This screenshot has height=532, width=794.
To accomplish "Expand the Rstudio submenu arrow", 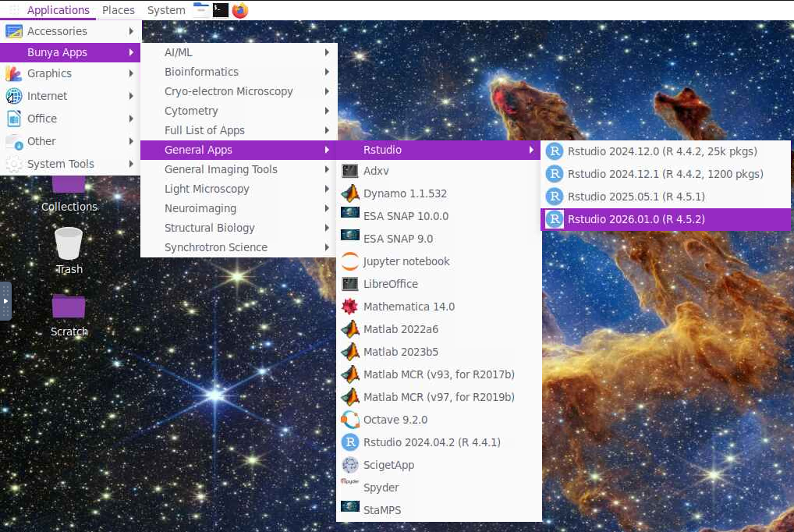I will point(530,150).
